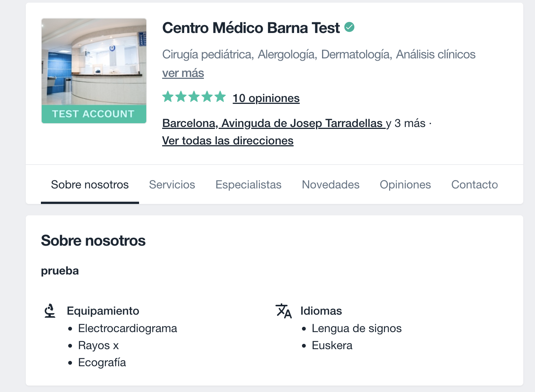Click the first rating star
Viewport: 535px width, 392px height.
[x=168, y=97]
